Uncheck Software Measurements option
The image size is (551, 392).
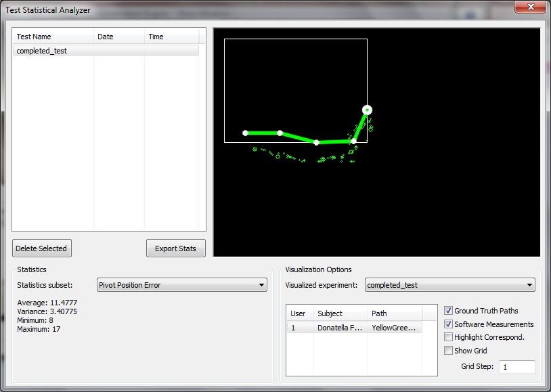449,324
